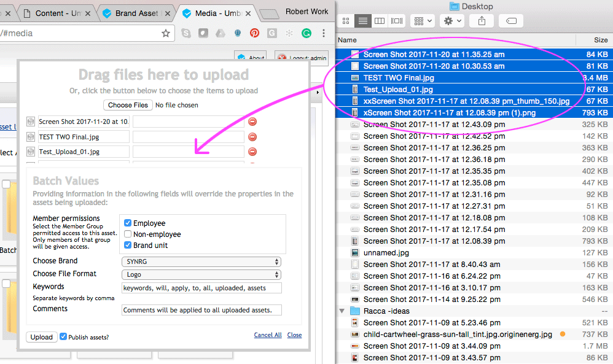Switch Finder to column view
The width and height of the screenshot is (613, 364).
click(x=380, y=21)
